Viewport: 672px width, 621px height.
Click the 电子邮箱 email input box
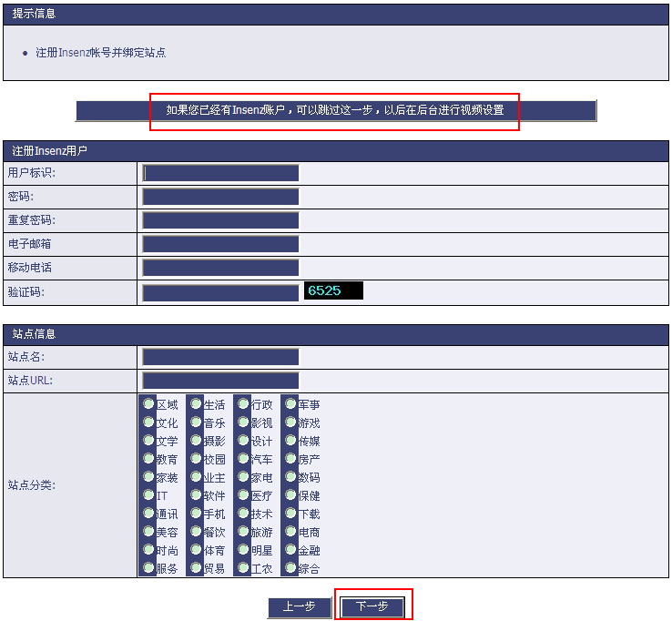coord(220,244)
